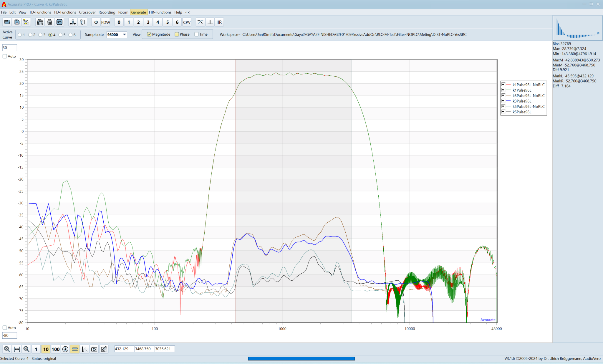Open the File menu

coord(4,12)
